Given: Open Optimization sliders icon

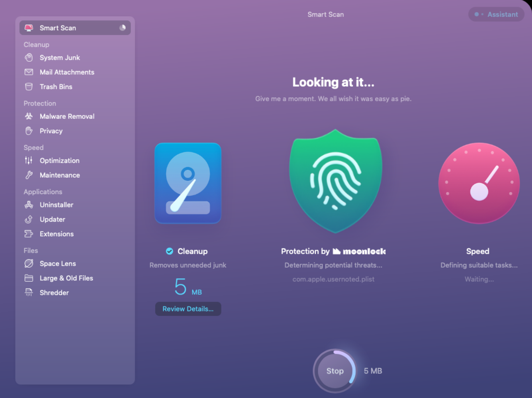Looking at the screenshot, I should pyautogui.click(x=29, y=160).
